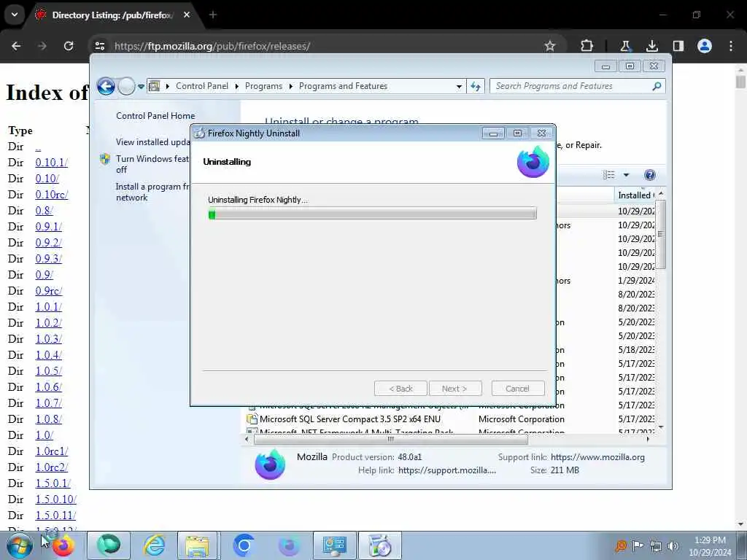Viewport: 747px width, 560px height.
Task: Open the 1.5.0.10/ directory link
Action: (x=55, y=499)
